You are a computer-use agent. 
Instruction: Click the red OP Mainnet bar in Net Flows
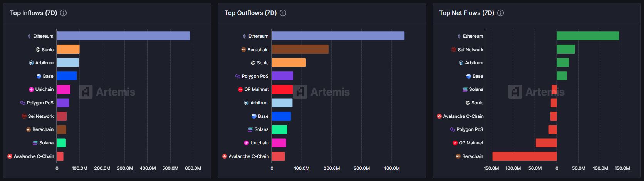pos(546,143)
